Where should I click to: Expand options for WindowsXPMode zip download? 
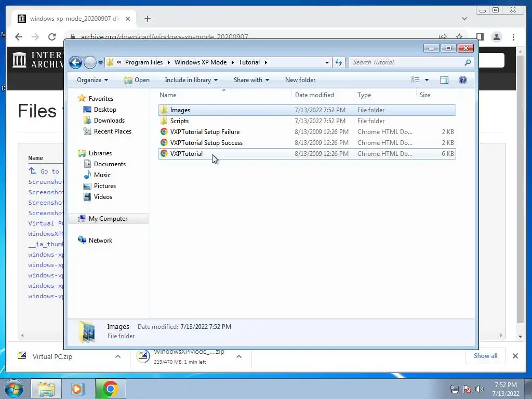pyautogui.click(x=239, y=356)
